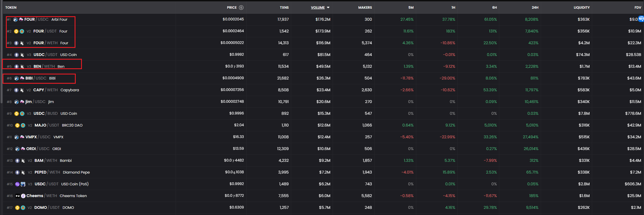Image resolution: width=644 pixels, height=215 pixels.
Task: Sort by 24H price change header
Action: 535,8
